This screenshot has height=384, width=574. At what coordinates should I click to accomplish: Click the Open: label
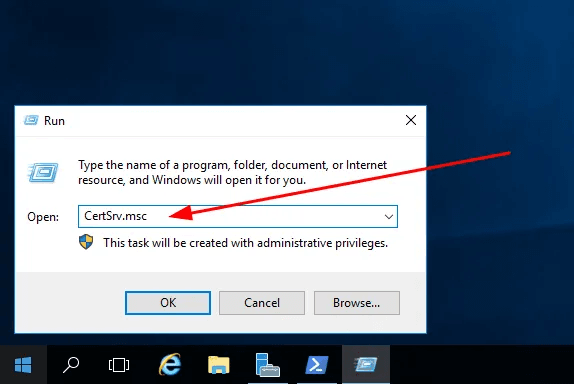(x=43, y=217)
